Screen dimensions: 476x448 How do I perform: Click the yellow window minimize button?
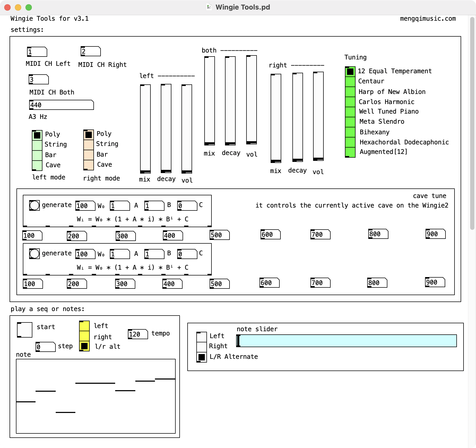(18, 7)
